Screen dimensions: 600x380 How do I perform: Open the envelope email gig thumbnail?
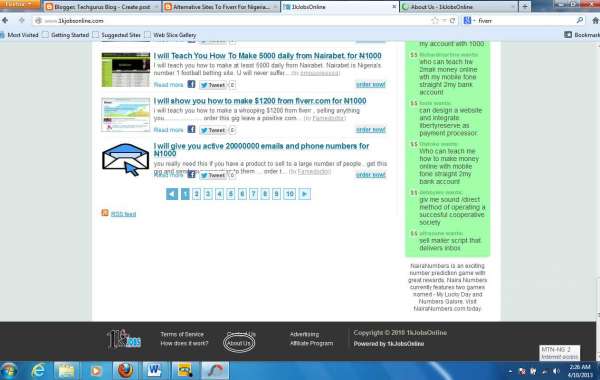126,160
